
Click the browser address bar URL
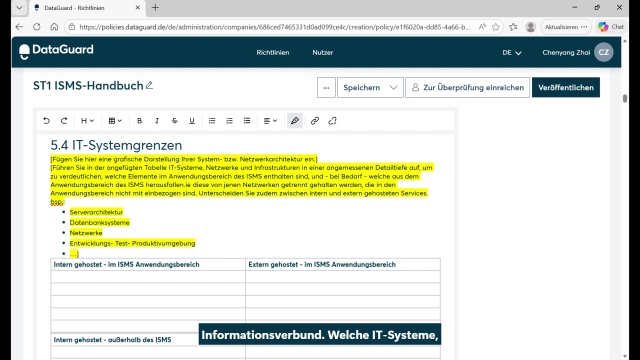click(274, 27)
